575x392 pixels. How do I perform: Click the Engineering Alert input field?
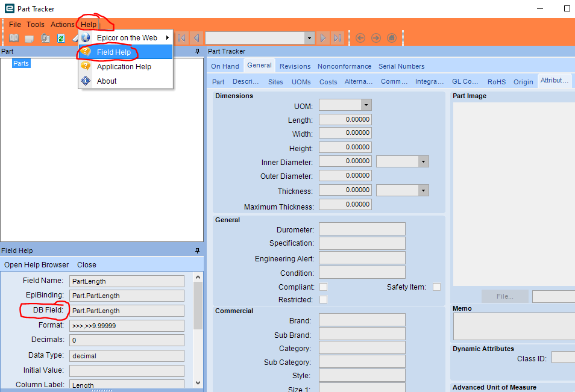(362, 258)
